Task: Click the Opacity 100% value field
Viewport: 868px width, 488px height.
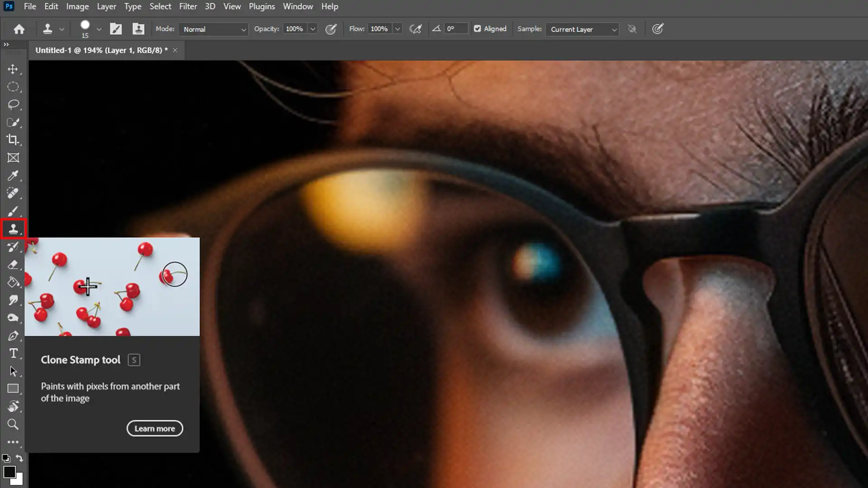Action: click(x=295, y=29)
